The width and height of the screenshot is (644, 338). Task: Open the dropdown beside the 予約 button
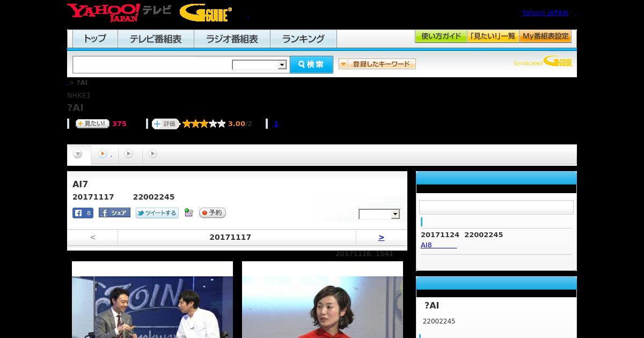click(x=379, y=214)
